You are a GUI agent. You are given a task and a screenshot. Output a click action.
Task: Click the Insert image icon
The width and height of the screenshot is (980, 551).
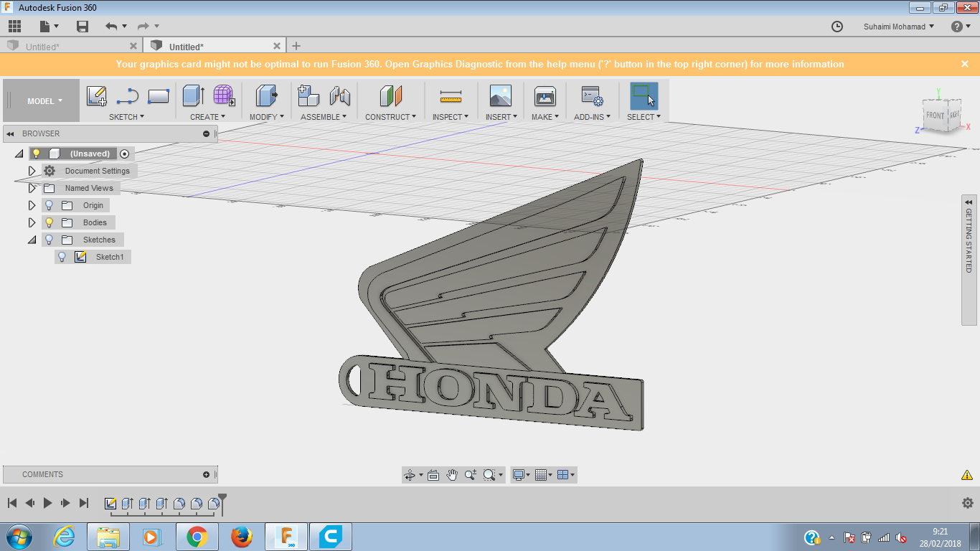tap(501, 95)
